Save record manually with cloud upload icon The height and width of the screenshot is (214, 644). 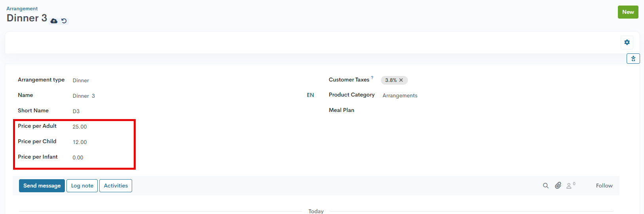pos(54,21)
